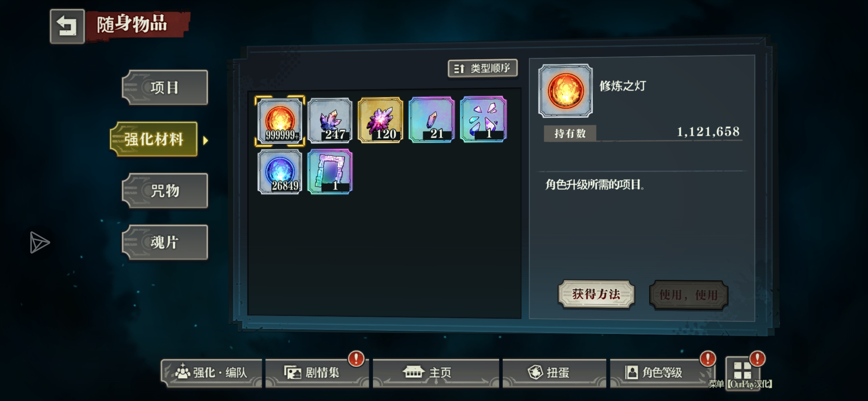Click the 使用 use button
The width and height of the screenshot is (868, 401).
[x=688, y=295]
